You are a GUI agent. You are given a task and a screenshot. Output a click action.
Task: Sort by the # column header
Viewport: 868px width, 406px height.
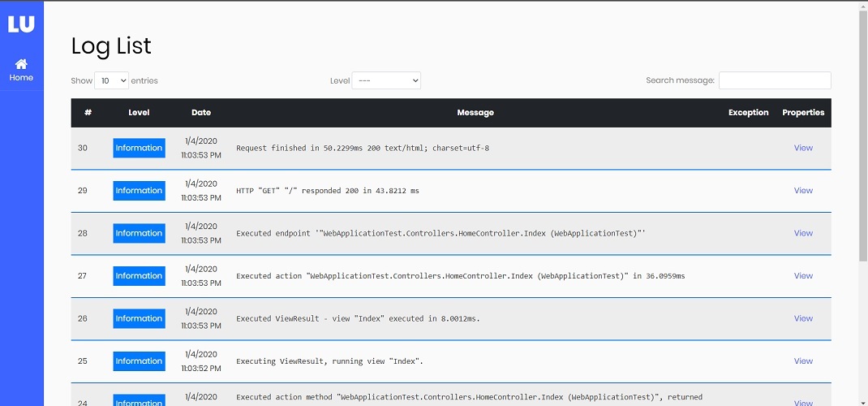click(x=88, y=112)
